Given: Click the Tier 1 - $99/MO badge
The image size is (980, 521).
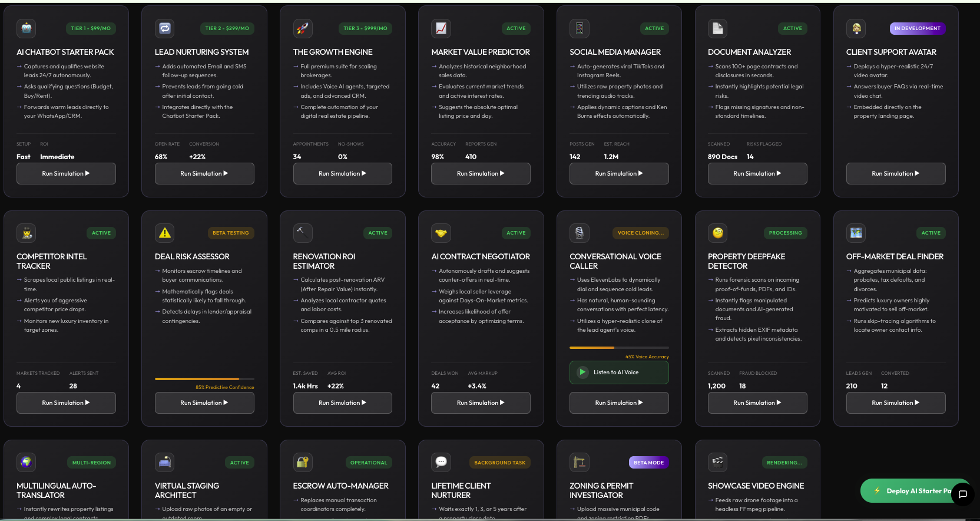Looking at the screenshot, I should point(90,28).
